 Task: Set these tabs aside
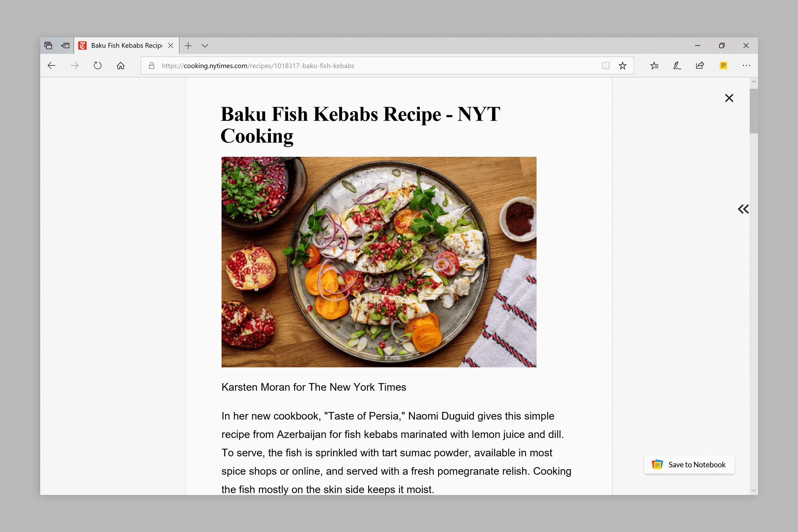coord(65,45)
